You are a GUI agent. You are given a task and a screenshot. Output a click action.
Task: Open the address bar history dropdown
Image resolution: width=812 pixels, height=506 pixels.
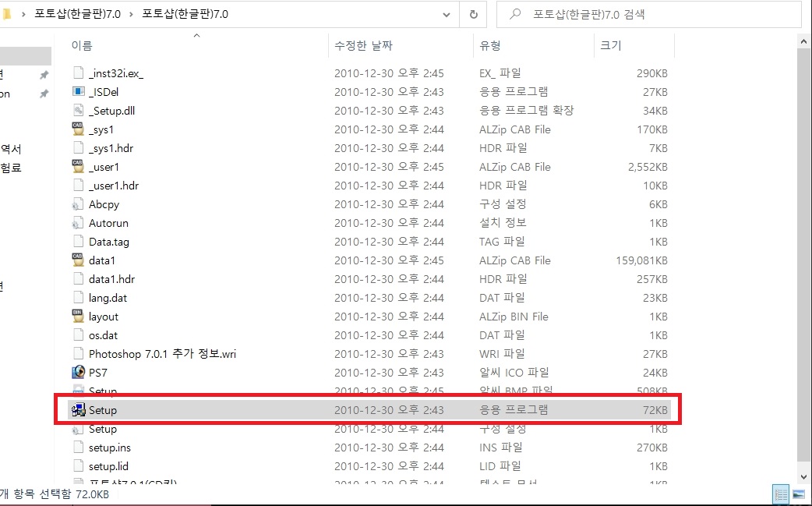(x=446, y=15)
